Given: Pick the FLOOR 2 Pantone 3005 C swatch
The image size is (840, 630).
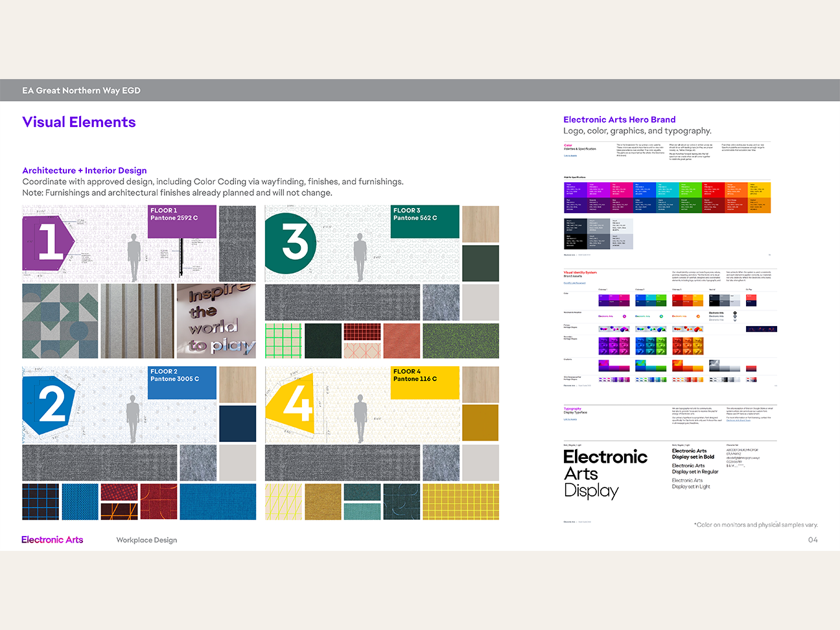Looking at the screenshot, I should point(182,382).
